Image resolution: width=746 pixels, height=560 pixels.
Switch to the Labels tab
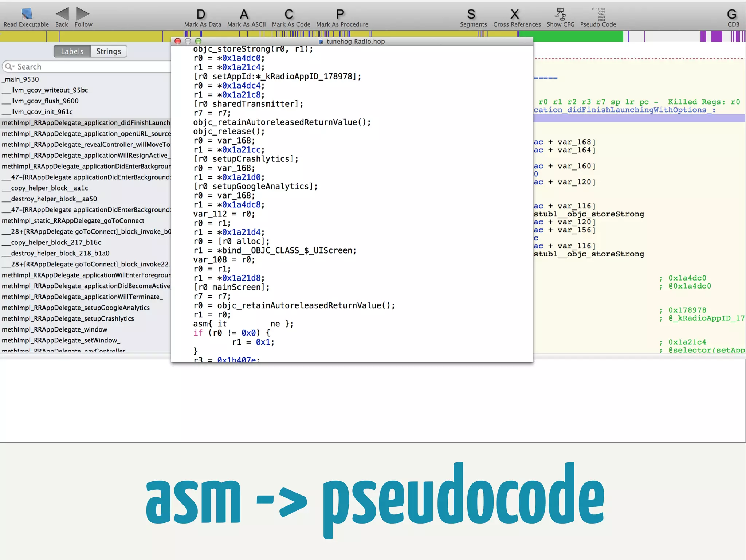point(72,51)
